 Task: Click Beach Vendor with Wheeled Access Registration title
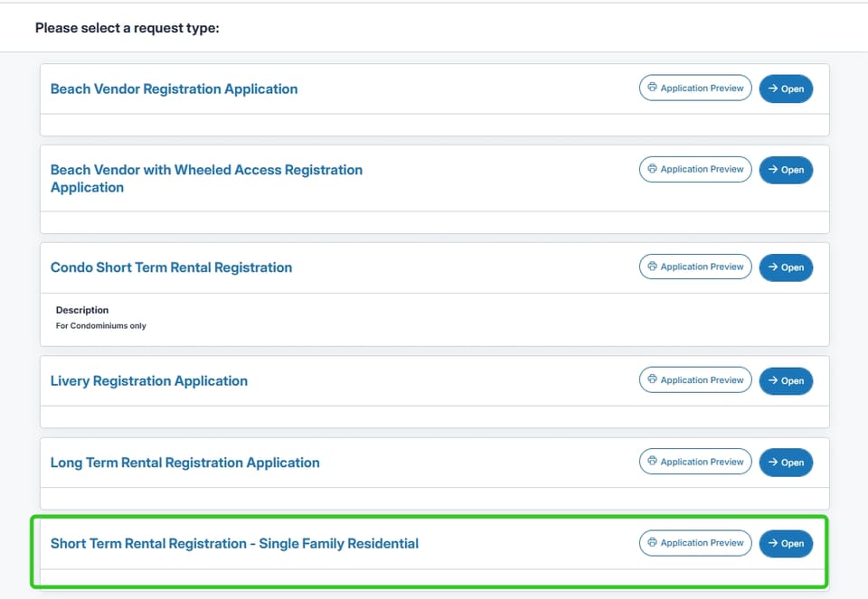point(206,179)
